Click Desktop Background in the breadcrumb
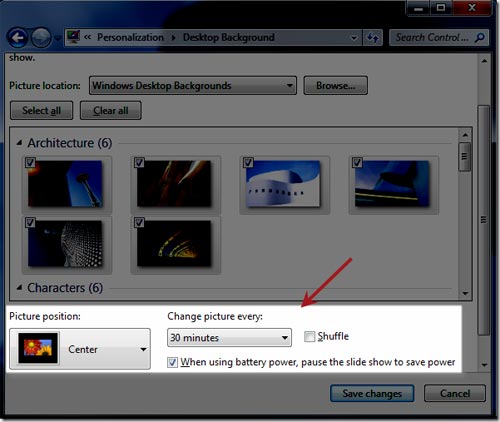This screenshot has width=500, height=422. pyautogui.click(x=229, y=37)
